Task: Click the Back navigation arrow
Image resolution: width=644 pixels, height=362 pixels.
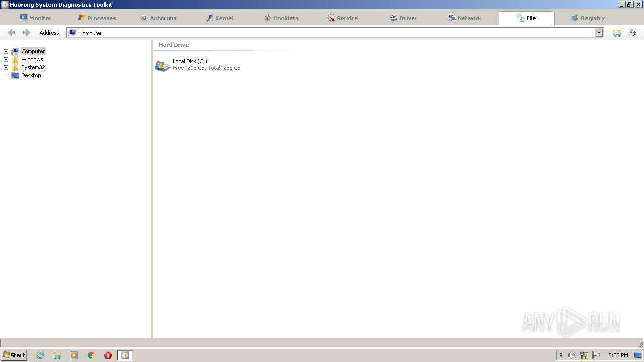Action: [x=11, y=33]
